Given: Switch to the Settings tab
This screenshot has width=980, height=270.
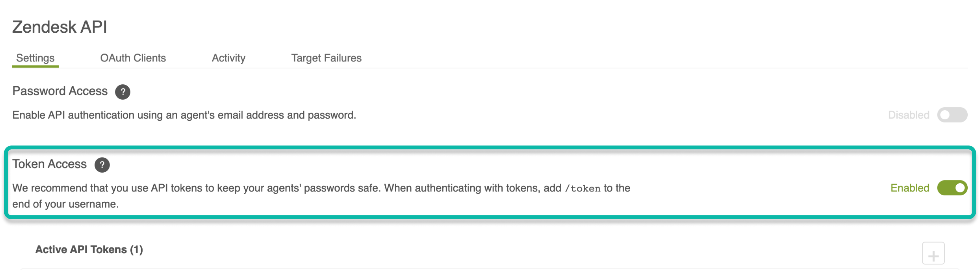Looking at the screenshot, I should click(35, 58).
